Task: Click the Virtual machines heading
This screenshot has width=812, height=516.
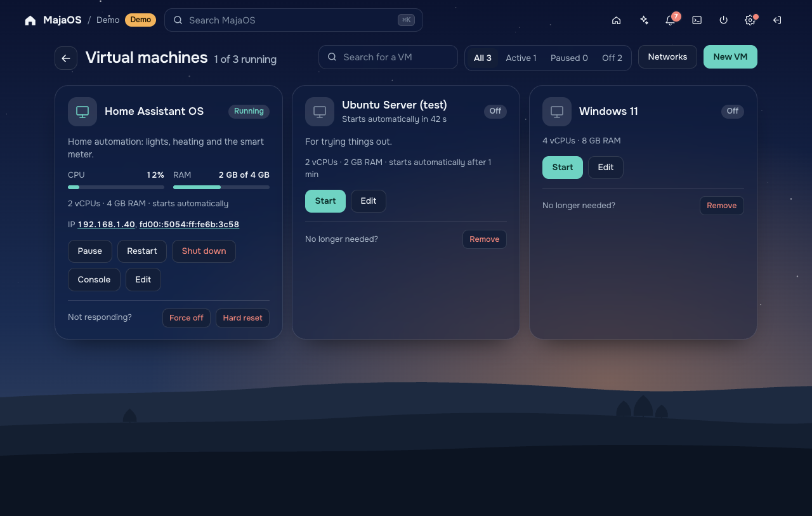Action: point(147,58)
